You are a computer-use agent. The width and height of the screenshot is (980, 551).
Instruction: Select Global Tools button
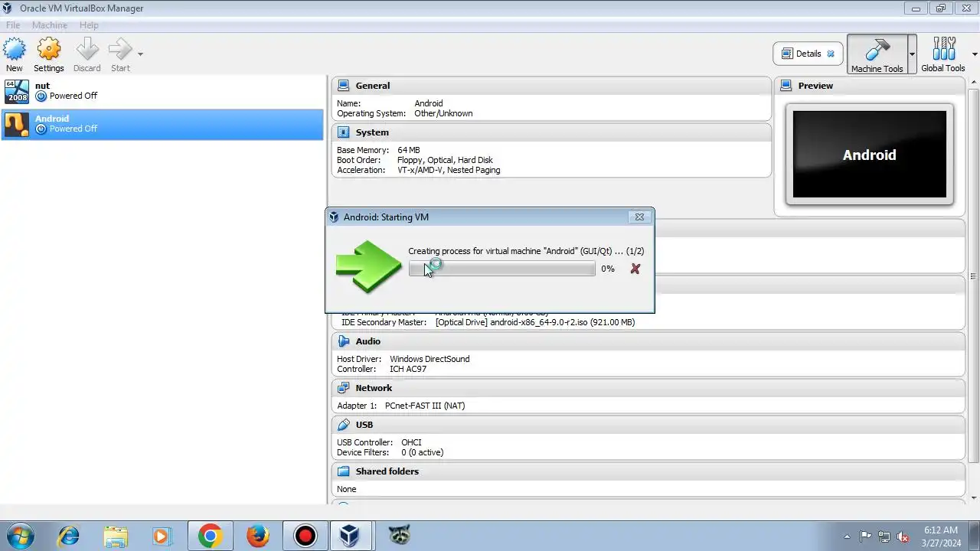943,54
